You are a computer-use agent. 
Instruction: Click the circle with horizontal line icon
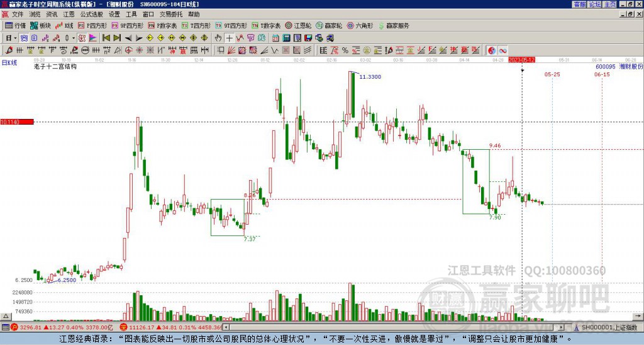click(85, 50)
